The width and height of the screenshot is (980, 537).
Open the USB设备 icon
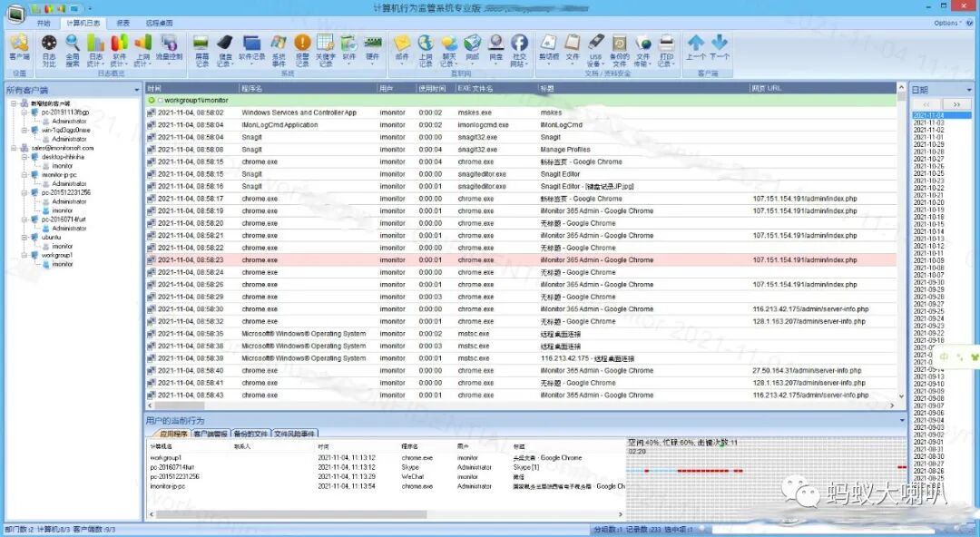pyautogui.click(x=595, y=50)
